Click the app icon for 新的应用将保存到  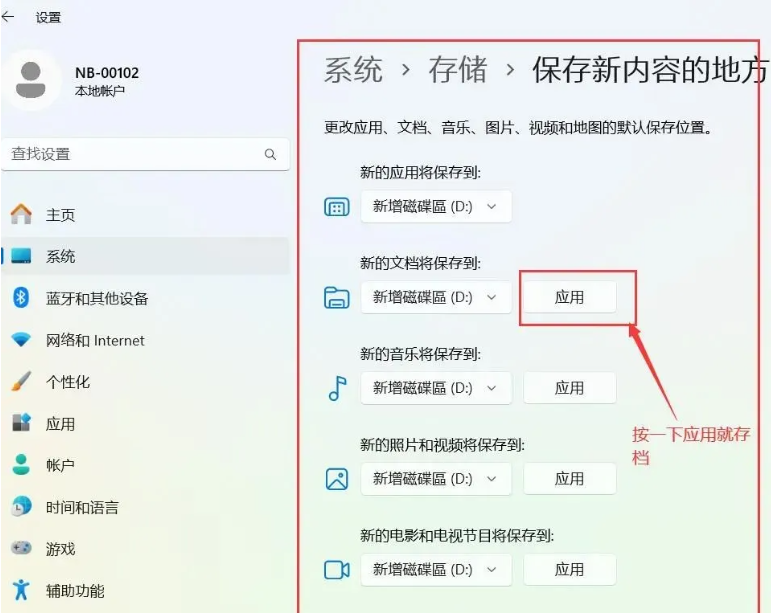coord(337,207)
